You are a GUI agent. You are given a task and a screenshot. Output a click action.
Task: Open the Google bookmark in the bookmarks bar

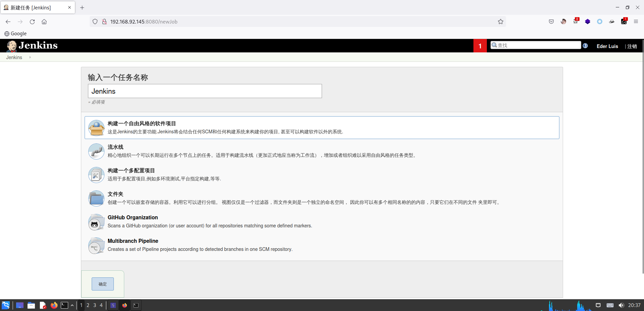[15, 34]
